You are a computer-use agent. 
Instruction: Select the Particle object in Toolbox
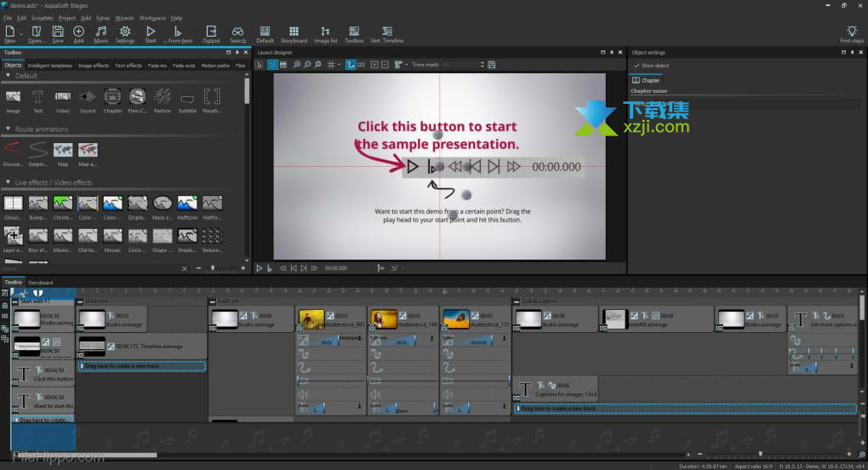tap(163, 100)
